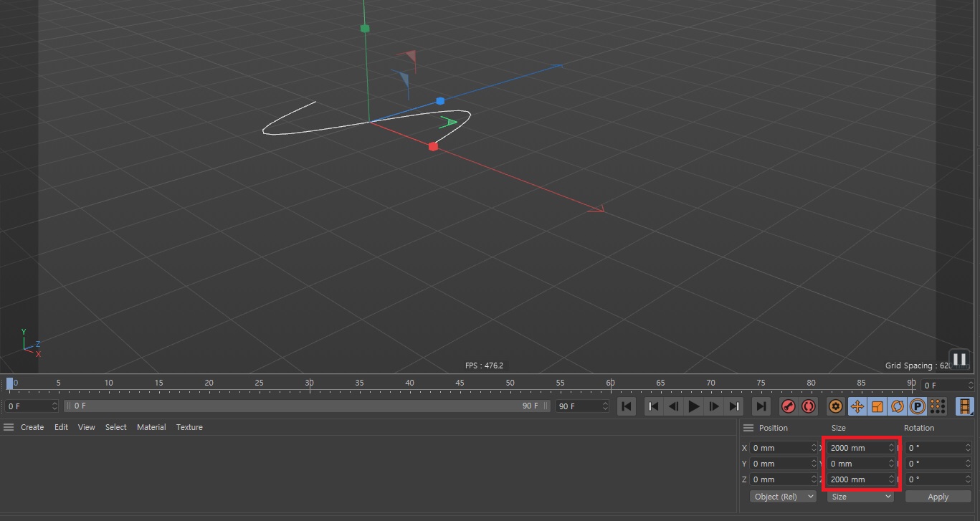The image size is (980, 521).
Task: Go to end of animation
Action: point(761,406)
